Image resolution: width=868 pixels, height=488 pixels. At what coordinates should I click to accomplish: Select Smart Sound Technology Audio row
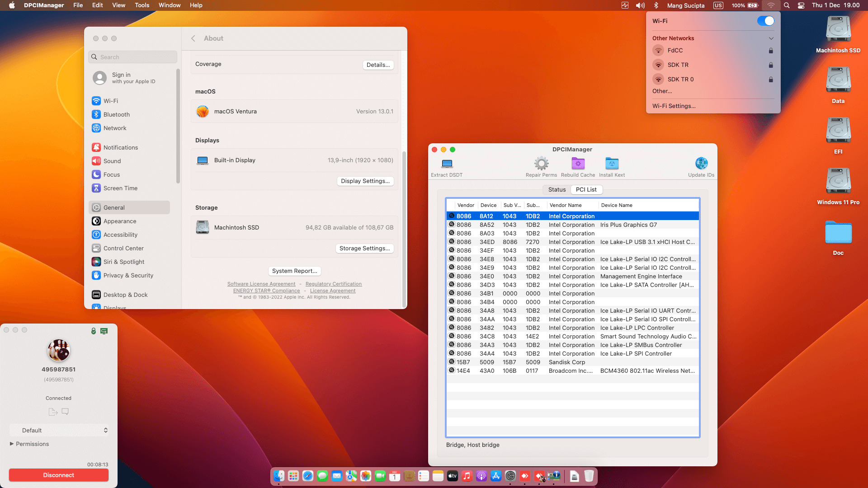(573, 337)
